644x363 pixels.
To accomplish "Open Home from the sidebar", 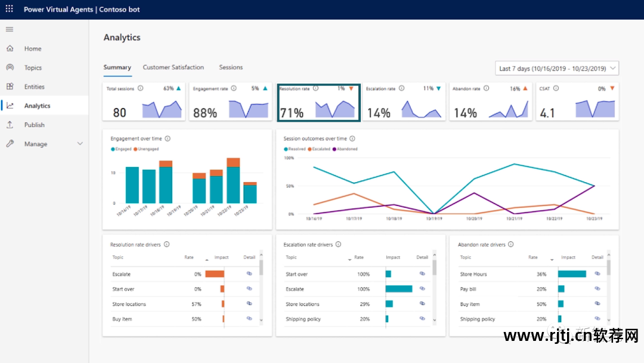I will coord(33,49).
